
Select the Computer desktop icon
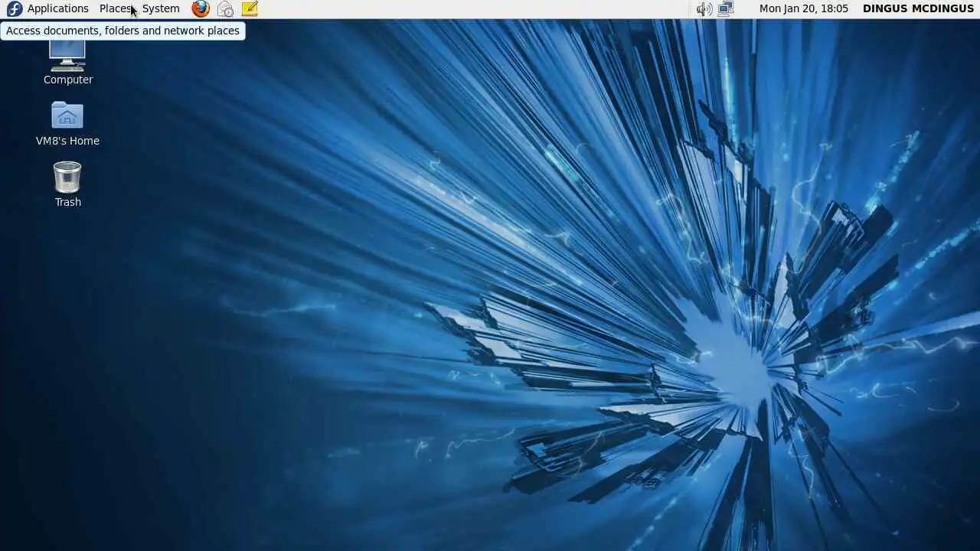[67, 61]
